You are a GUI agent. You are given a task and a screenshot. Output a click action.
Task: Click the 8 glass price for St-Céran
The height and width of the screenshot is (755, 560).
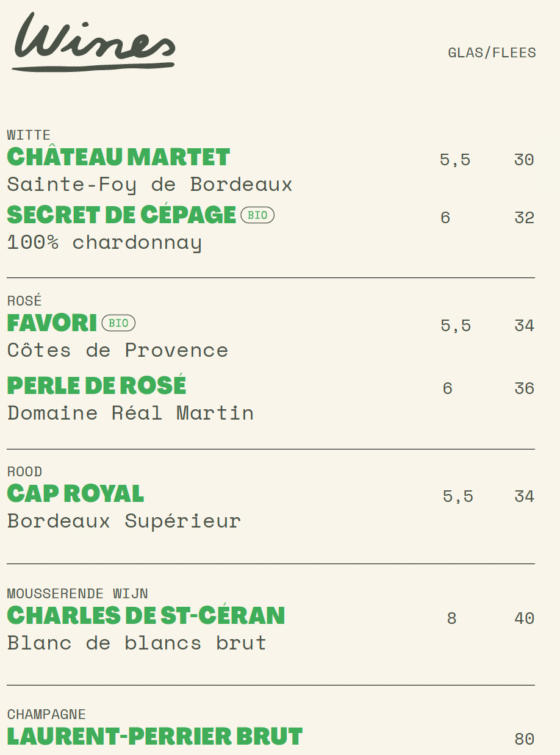point(451,618)
